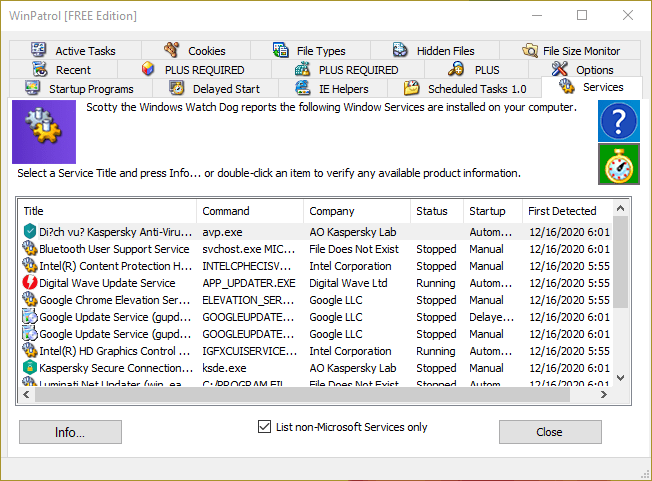Click the services list scroll up arrow

pyautogui.click(x=620, y=208)
